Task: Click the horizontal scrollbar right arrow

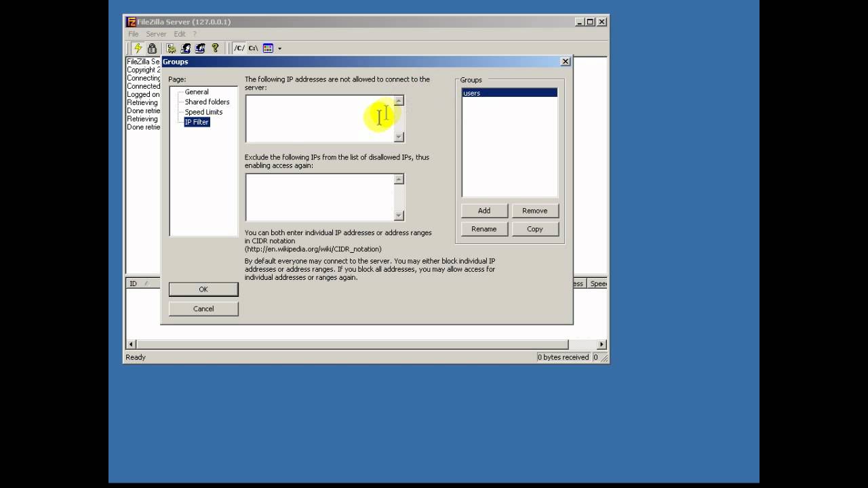Action: 601,344
